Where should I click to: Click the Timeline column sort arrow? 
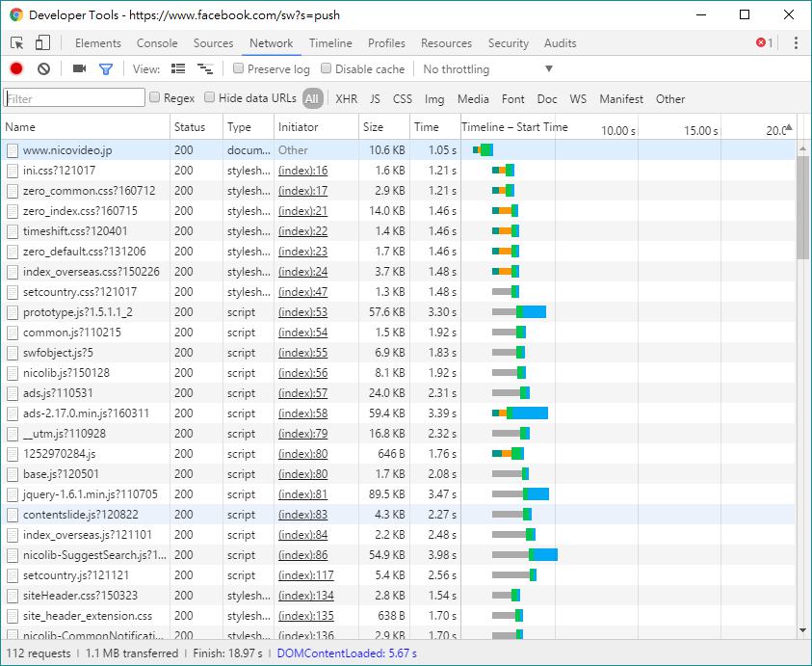789,127
